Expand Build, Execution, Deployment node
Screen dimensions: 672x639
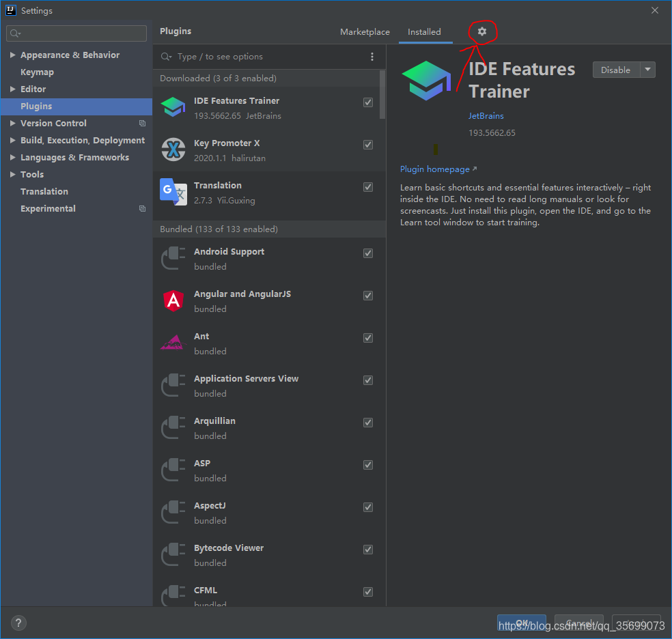click(x=12, y=141)
